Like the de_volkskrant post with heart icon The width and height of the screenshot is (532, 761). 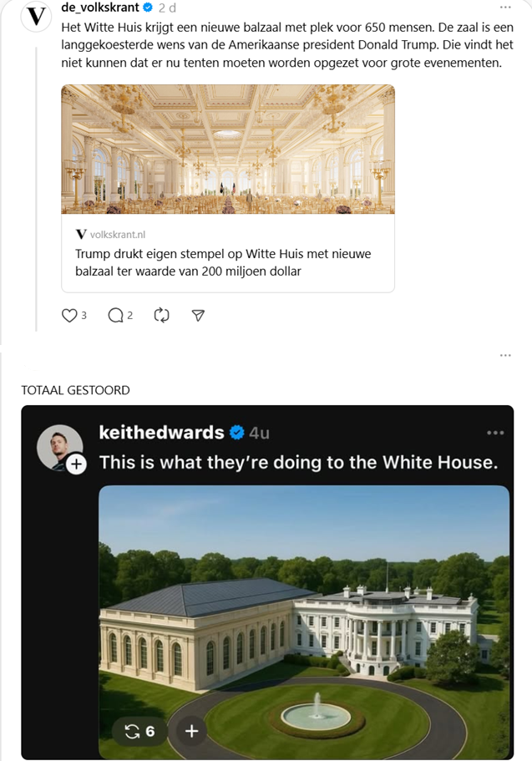tap(69, 316)
